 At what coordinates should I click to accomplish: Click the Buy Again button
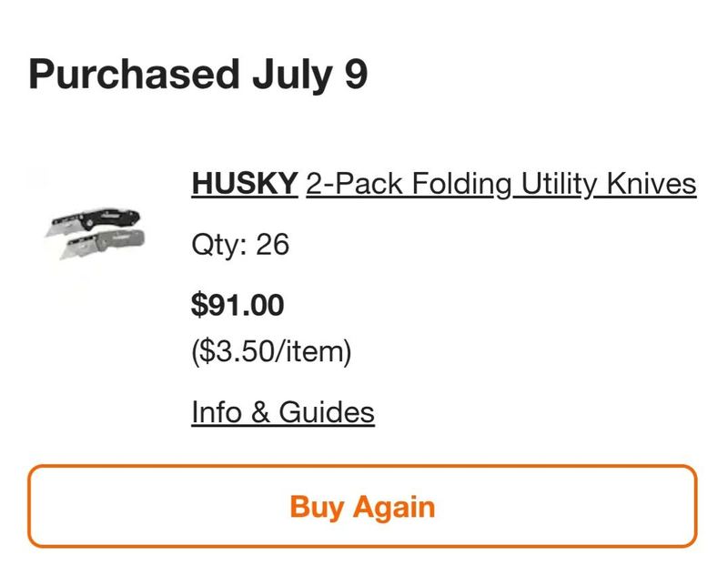pos(362,506)
